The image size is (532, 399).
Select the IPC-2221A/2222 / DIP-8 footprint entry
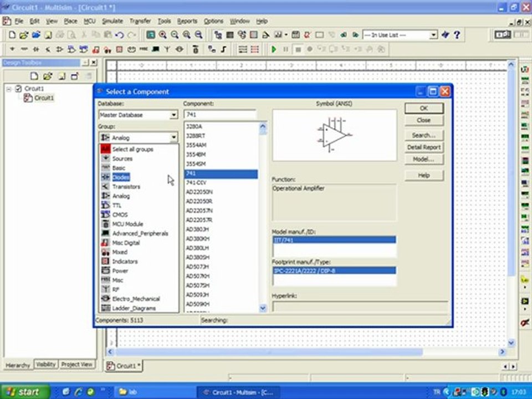pos(334,271)
